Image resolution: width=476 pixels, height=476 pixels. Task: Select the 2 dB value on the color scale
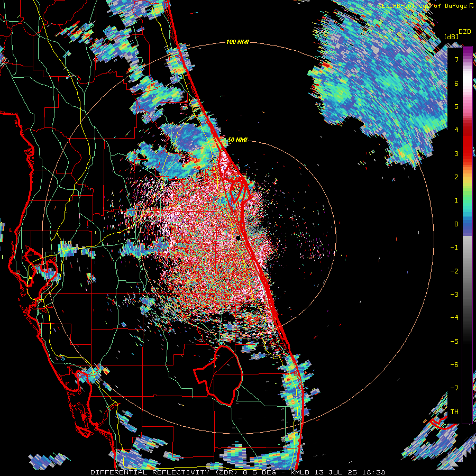point(456,177)
